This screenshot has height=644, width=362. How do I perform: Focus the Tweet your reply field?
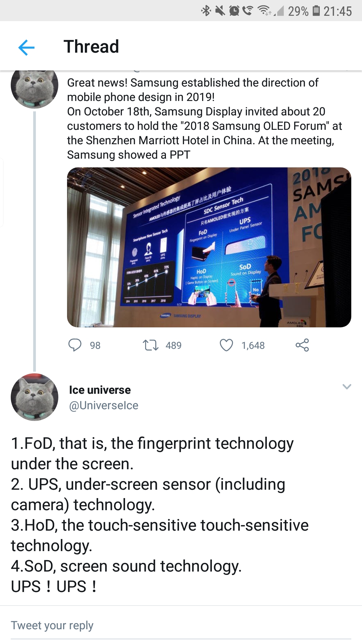tap(181, 626)
